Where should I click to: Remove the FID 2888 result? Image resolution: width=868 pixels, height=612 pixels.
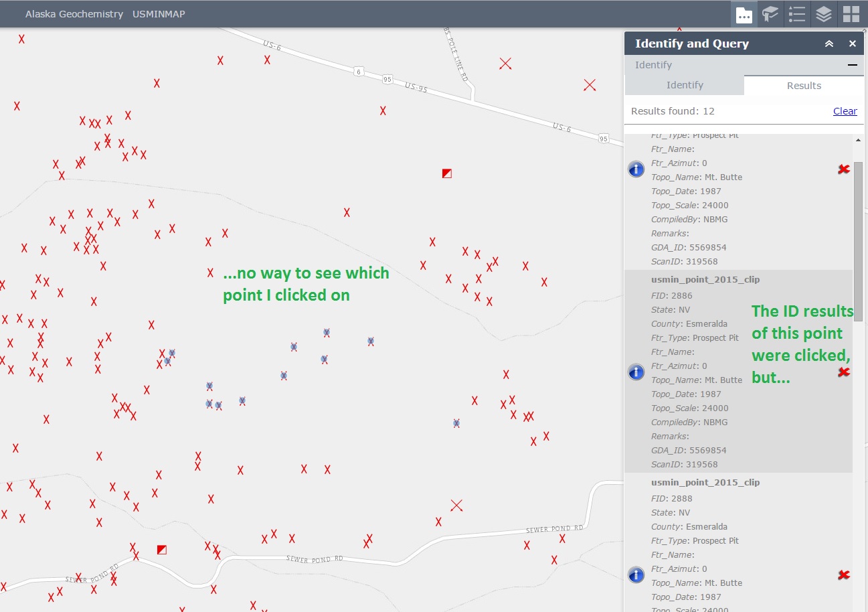pyautogui.click(x=844, y=575)
